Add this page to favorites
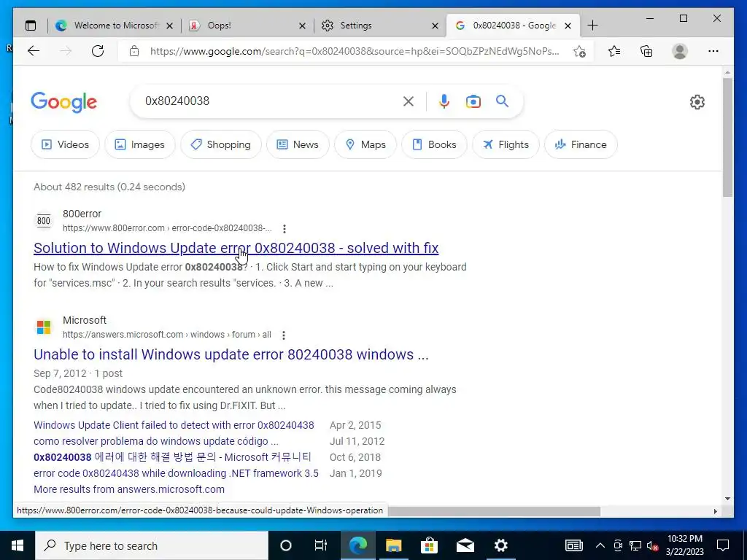The height and width of the screenshot is (560, 747). point(579,52)
